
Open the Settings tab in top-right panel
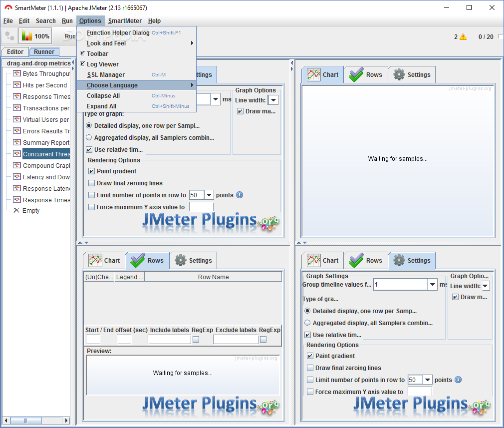click(412, 74)
